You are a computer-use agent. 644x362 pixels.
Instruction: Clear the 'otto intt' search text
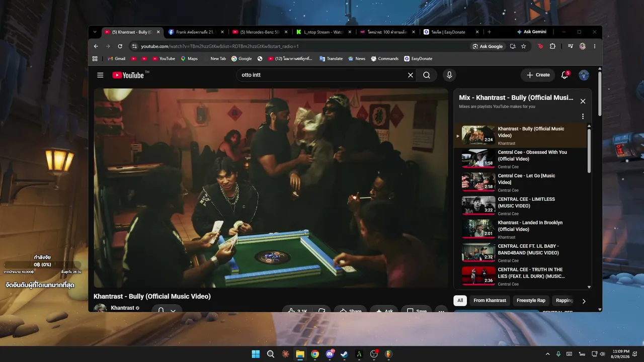(411, 75)
